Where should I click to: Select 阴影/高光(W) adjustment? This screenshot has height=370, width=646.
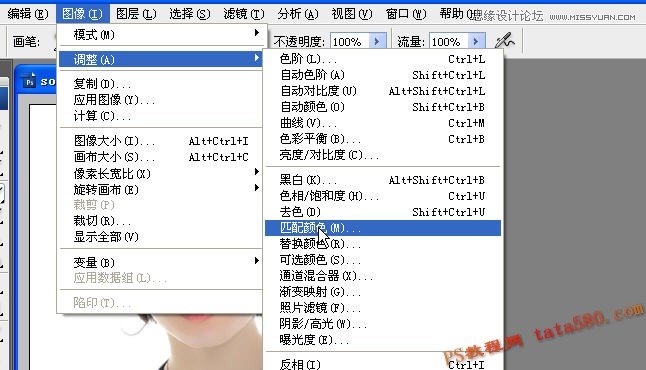(383, 324)
